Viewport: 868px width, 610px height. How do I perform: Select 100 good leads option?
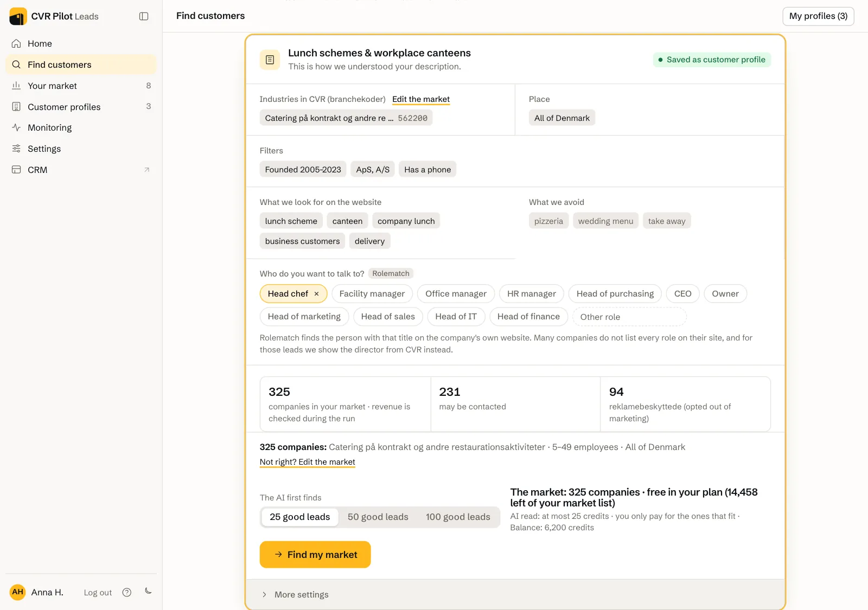458,517
